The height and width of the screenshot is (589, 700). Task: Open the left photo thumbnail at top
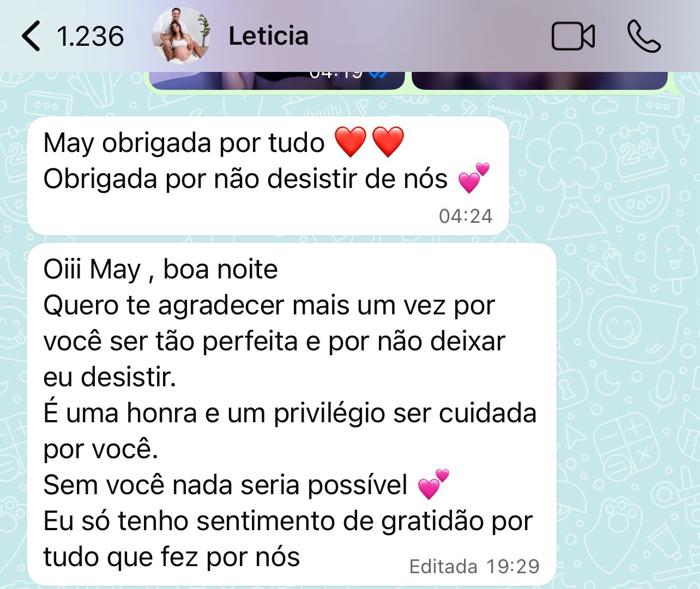pyautogui.click(x=276, y=80)
